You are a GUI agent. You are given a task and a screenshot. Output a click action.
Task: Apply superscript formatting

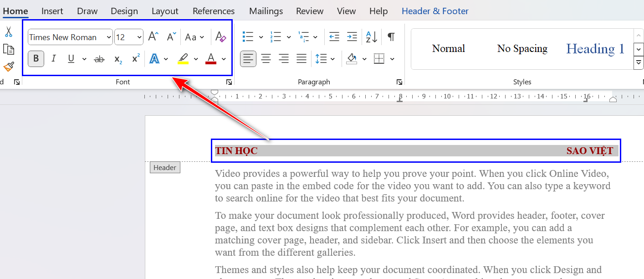tap(135, 58)
